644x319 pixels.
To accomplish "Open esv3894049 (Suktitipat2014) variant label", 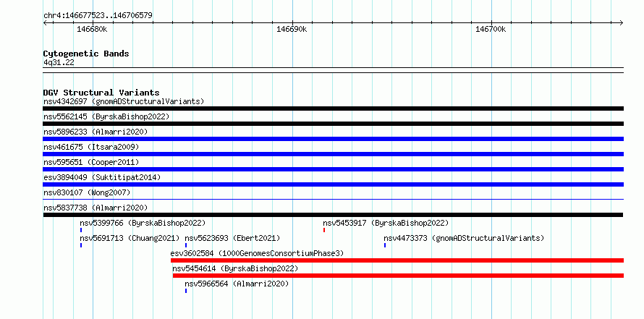I will (102, 177).
